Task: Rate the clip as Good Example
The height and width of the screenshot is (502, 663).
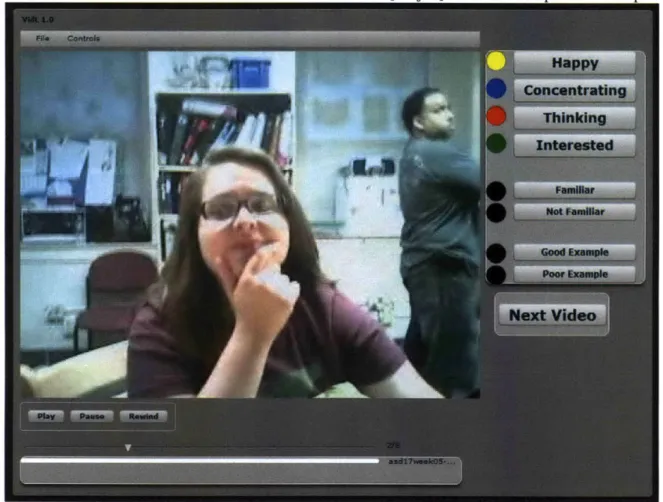Action: click(x=575, y=252)
